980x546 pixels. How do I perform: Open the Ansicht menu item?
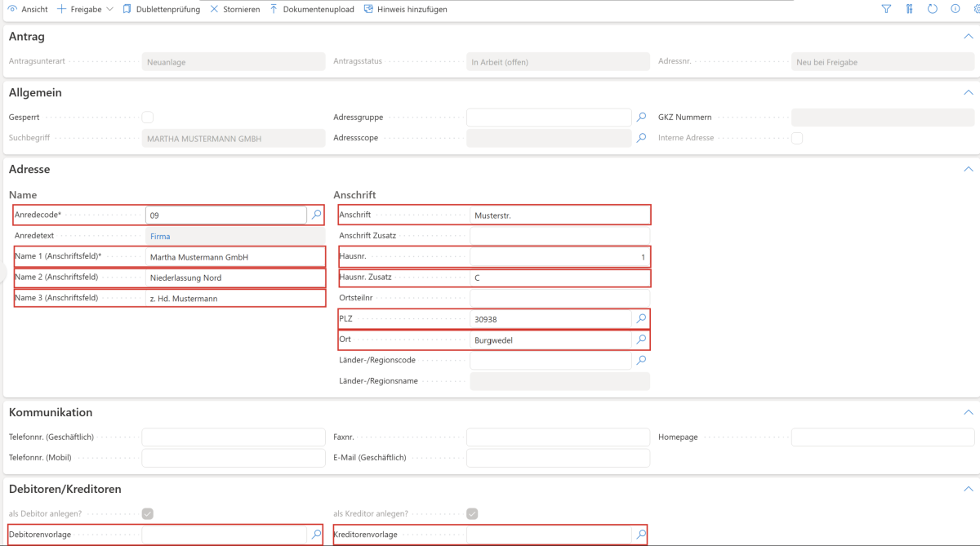pyautogui.click(x=28, y=9)
